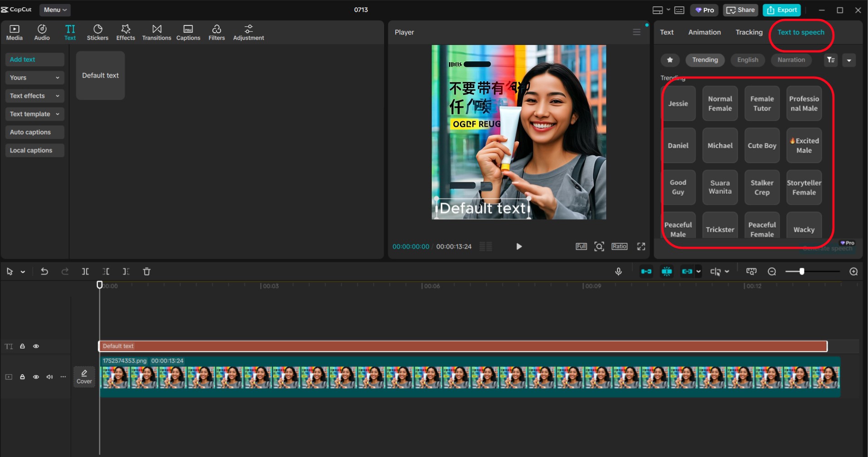Zoom in the timeline
Image resolution: width=868 pixels, height=457 pixels.
tap(853, 271)
